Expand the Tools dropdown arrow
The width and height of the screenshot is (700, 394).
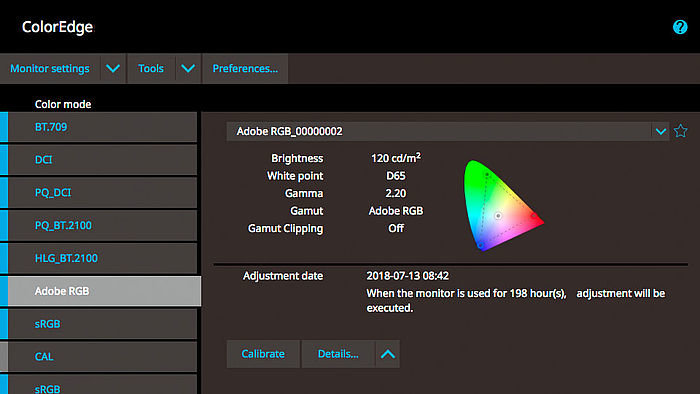coord(188,68)
